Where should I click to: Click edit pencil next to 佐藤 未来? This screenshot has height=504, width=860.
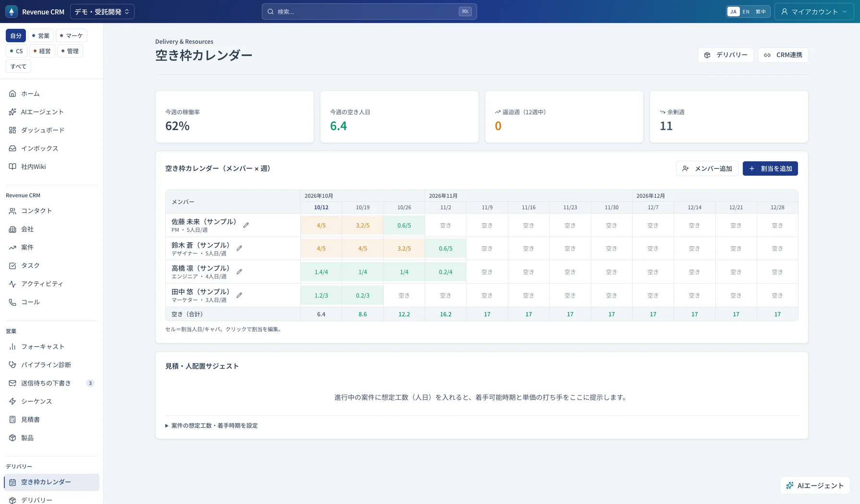point(246,225)
